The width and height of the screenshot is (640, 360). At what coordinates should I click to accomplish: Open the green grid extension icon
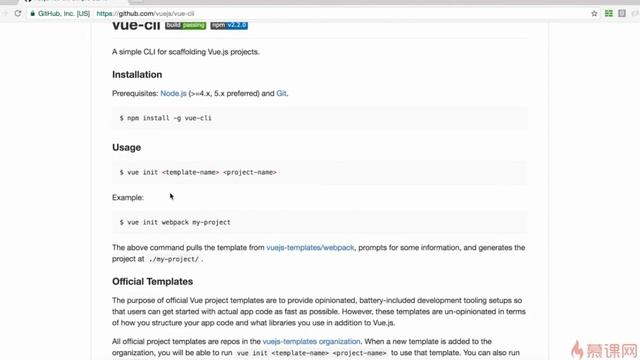(609, 13)
